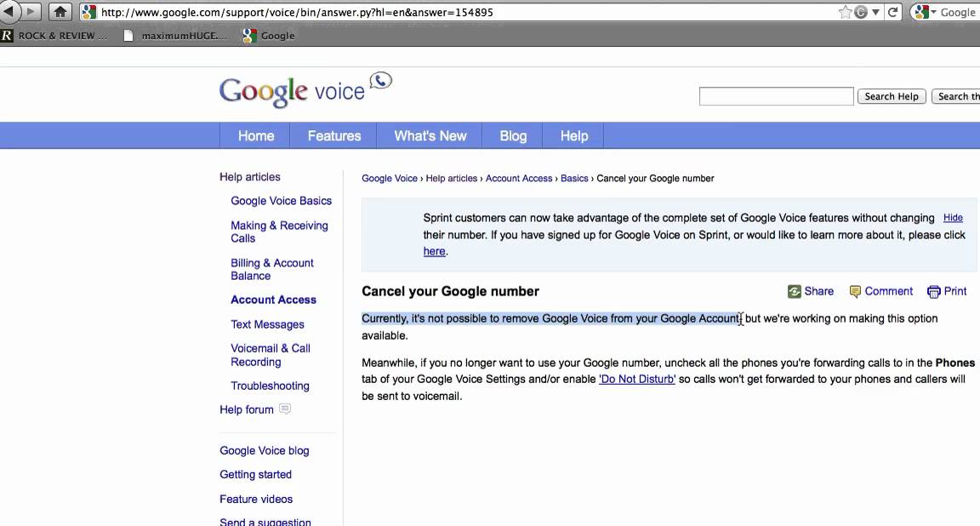980x526 pixels.
Task: Hide the Sprint customers notice
Action: (953, 218)
